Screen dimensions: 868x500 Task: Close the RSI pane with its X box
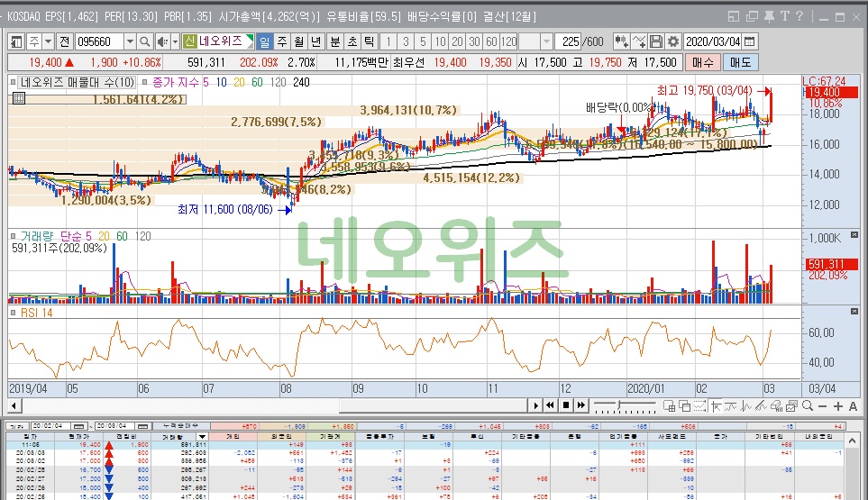pos(854,312)
